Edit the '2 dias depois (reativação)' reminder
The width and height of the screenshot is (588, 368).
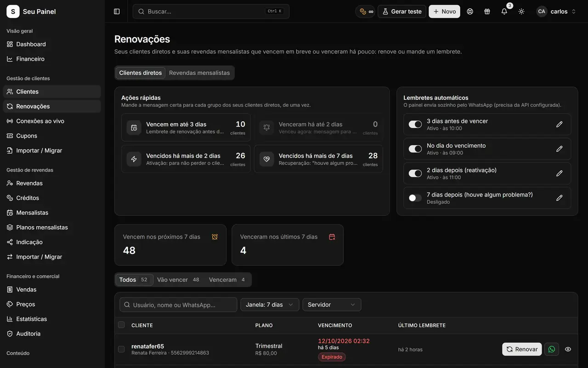point(559,173)
